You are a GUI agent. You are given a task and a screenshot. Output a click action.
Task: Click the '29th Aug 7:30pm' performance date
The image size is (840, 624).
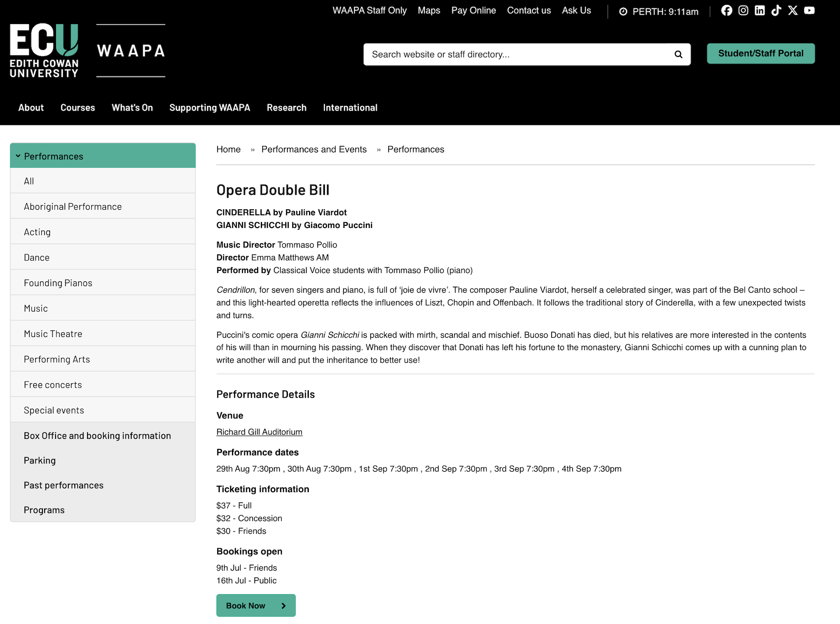click(248, 469)
